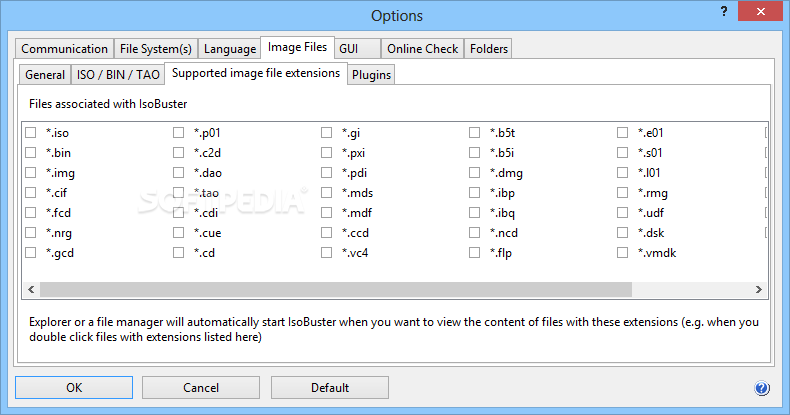Click the question mark help button in title bar
This screenshot has width=790, height=415.
click(724, 11)
